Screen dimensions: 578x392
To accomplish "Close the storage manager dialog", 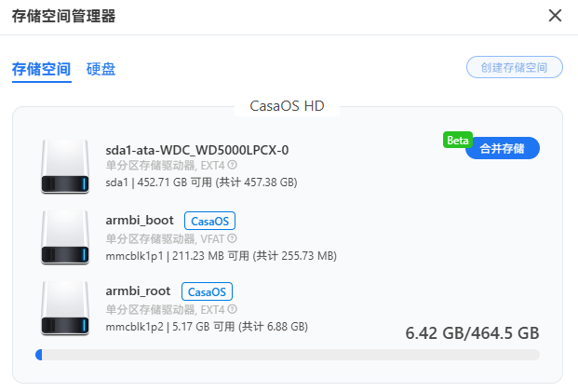I will 556,15.
